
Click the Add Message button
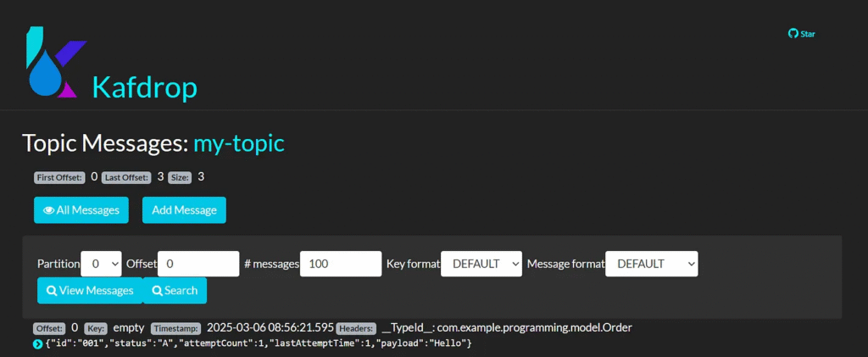pos(184,209)
